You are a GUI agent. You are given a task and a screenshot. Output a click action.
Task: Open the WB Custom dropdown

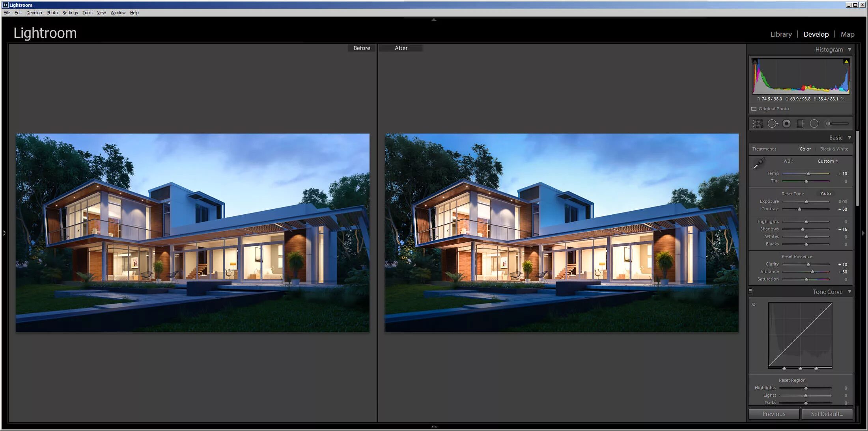(x=827, y=161)
